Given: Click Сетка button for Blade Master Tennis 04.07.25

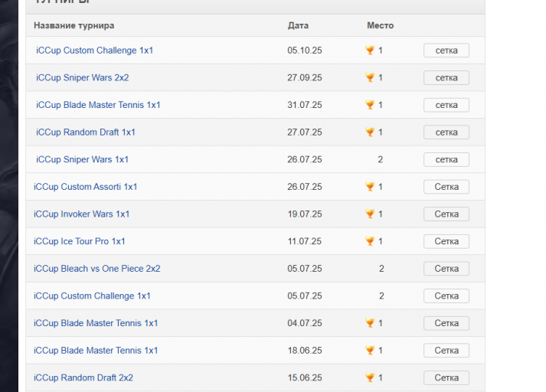Looking at the screenshot, I should (x=446, y=323).
